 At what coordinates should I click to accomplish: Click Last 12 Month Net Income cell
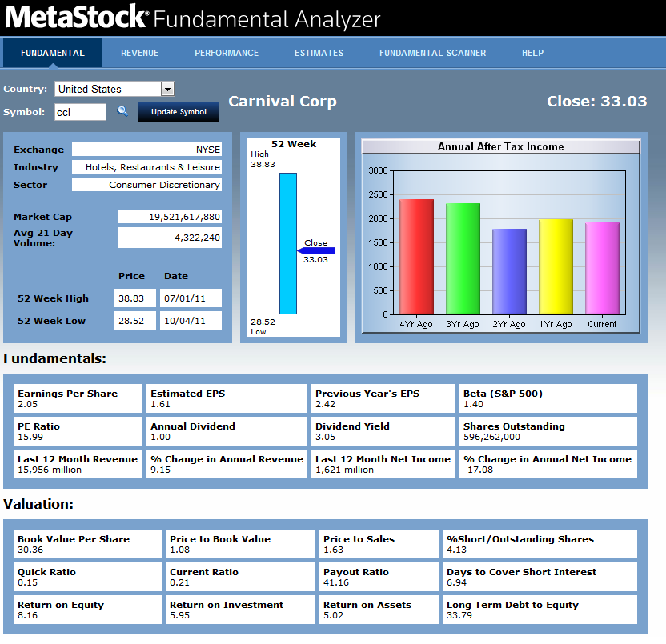point(383,464)
